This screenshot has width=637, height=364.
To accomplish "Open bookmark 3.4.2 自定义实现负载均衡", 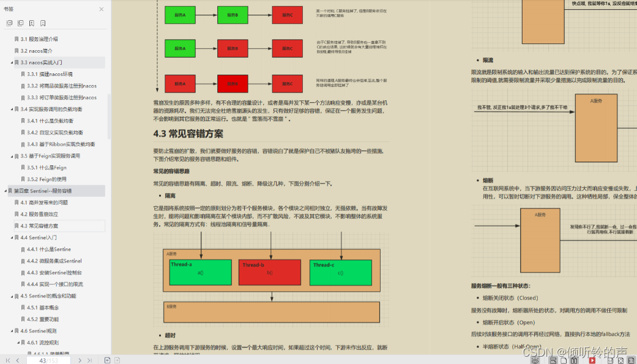I will pyautogui.click(x=55, y=132).
